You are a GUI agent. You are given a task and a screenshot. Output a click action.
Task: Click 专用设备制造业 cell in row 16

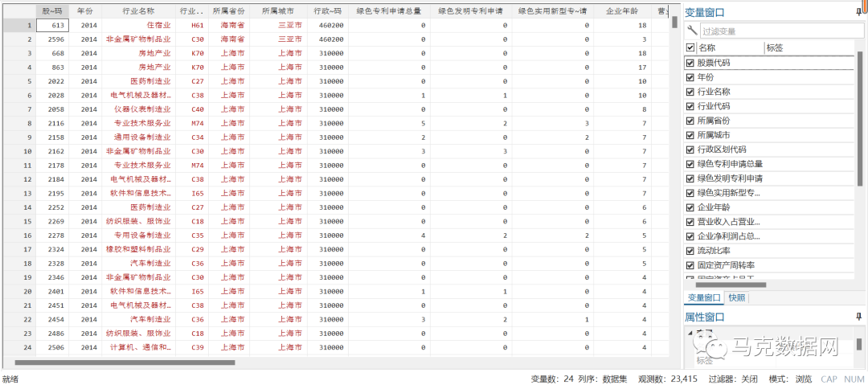[x=139, y=235]
